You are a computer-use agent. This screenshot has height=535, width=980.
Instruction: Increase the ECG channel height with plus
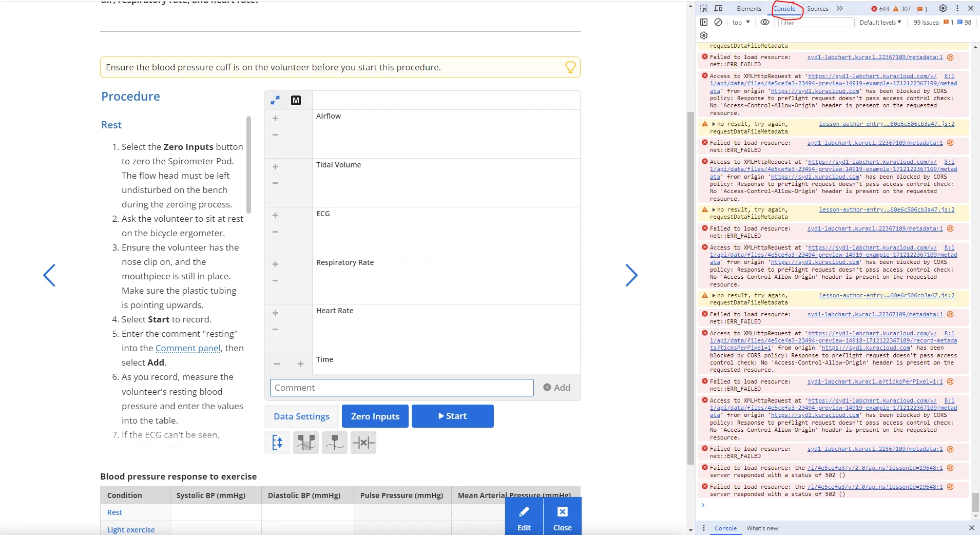275,215
